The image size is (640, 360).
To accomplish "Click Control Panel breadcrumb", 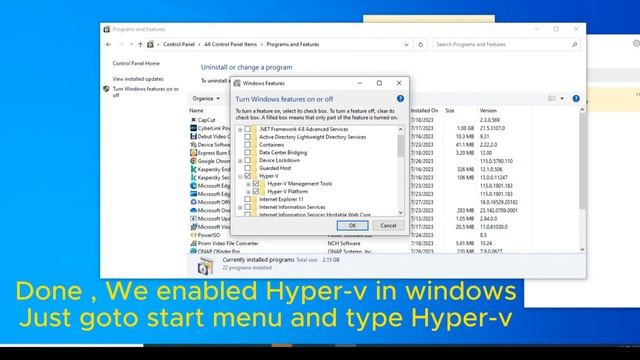I will [x=179, y=44].
